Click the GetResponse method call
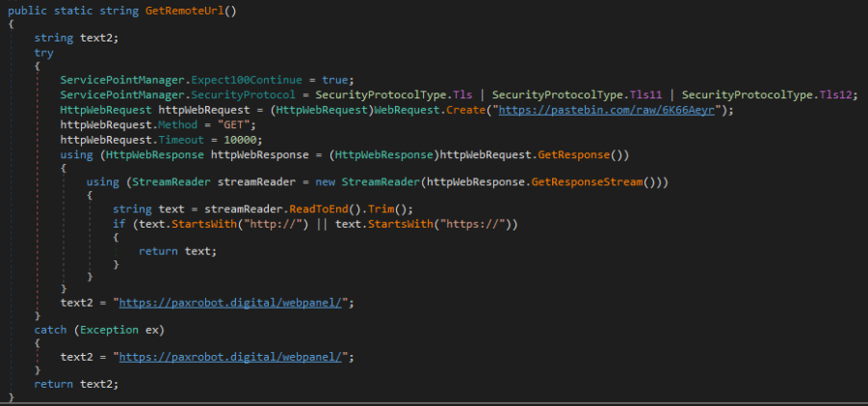868x406 pixels. (x=573, y=154)
